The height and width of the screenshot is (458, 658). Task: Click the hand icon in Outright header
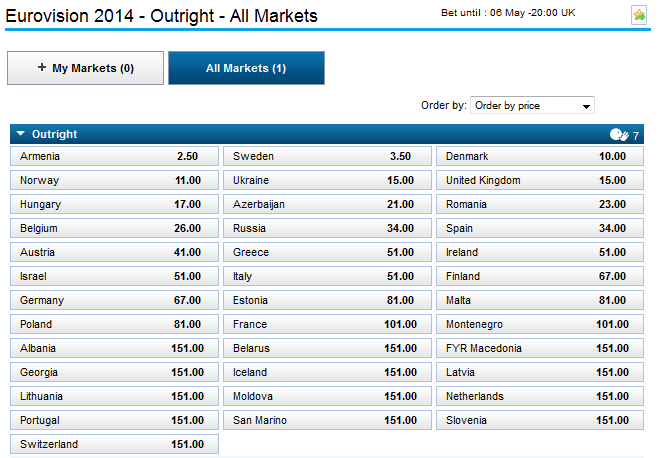point(618,135)
